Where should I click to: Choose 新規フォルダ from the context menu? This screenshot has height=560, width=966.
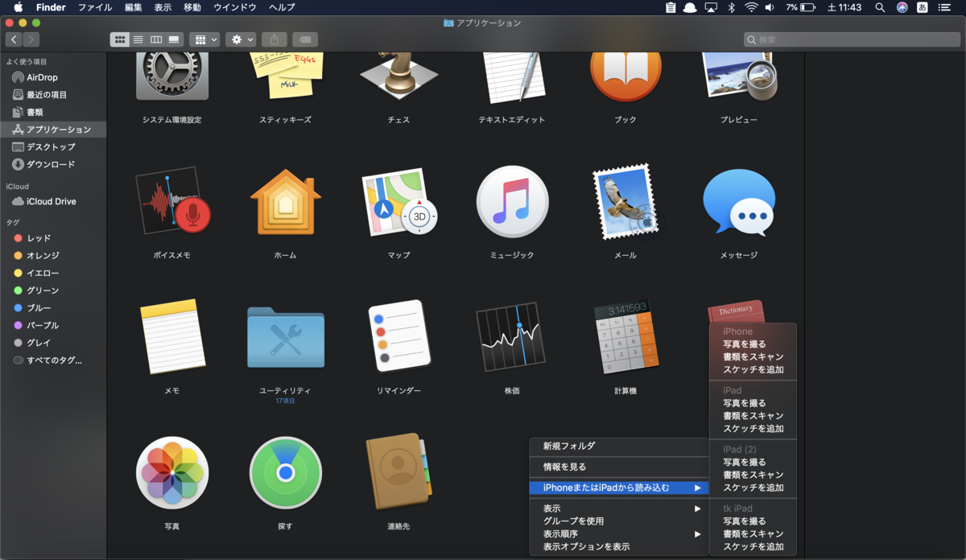(x=619, y=446)
